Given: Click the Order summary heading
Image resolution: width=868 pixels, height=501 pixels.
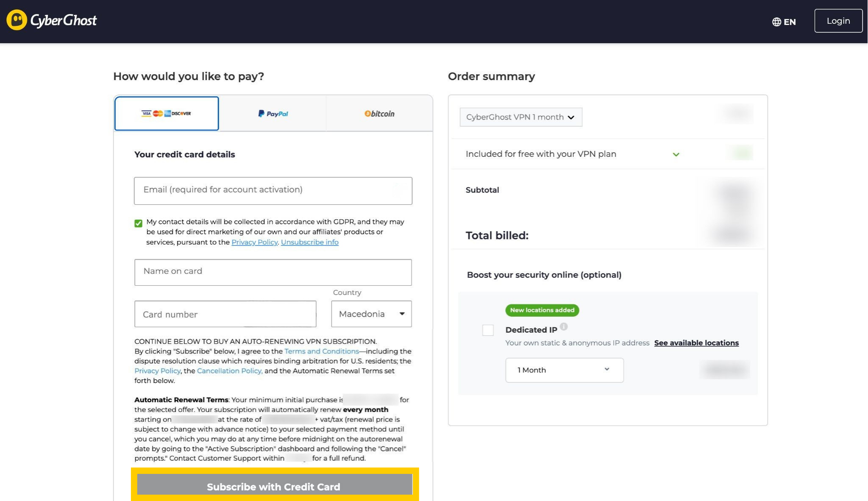Looking at the screenshot, I should click(491, 76).
